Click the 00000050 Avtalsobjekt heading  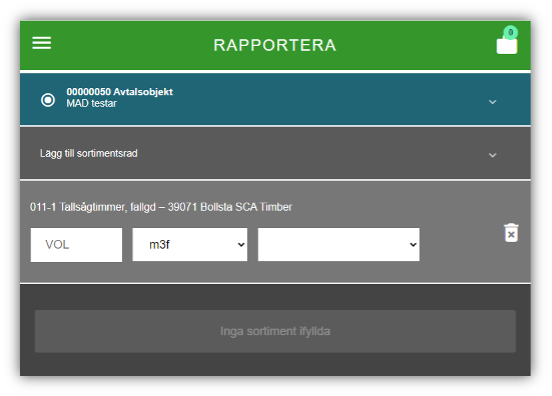point(120,92)
